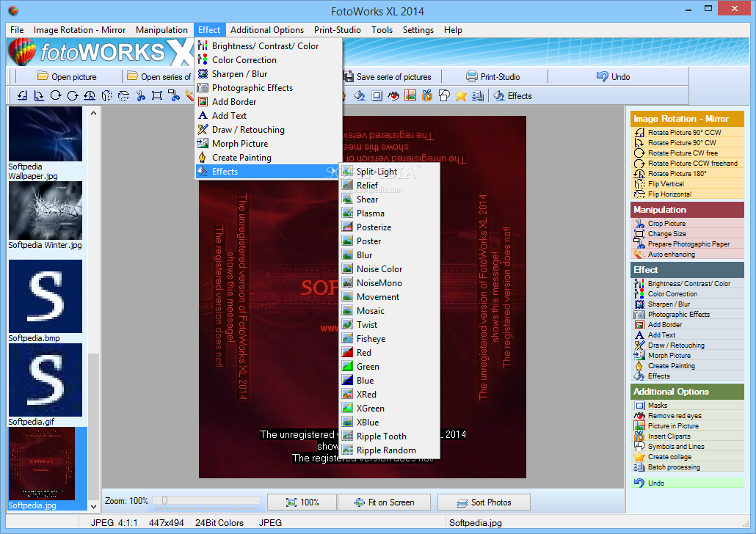Click the rotate clockwise free toolbar icon
Screen dimensions: 756x534
(56, 95)
